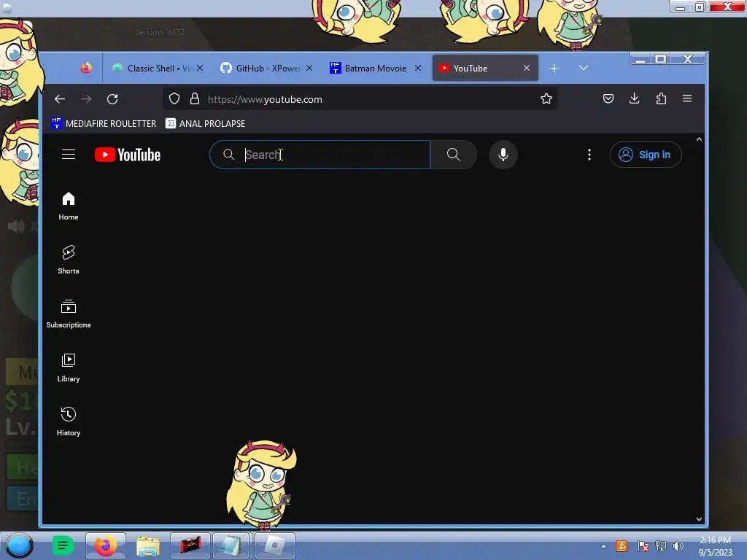Click the Sign in button
This screenshot has height=560, width=747.
point(646,155)
